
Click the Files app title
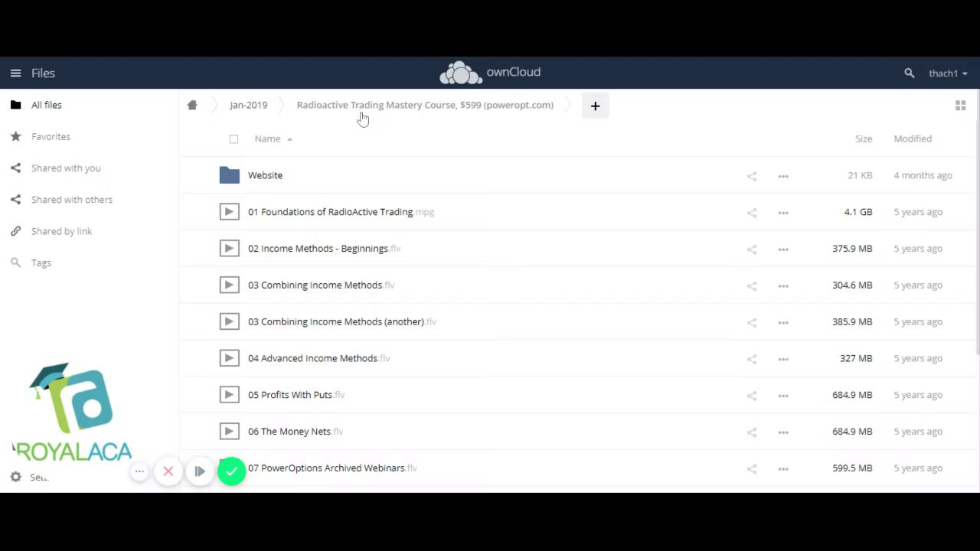43,73
